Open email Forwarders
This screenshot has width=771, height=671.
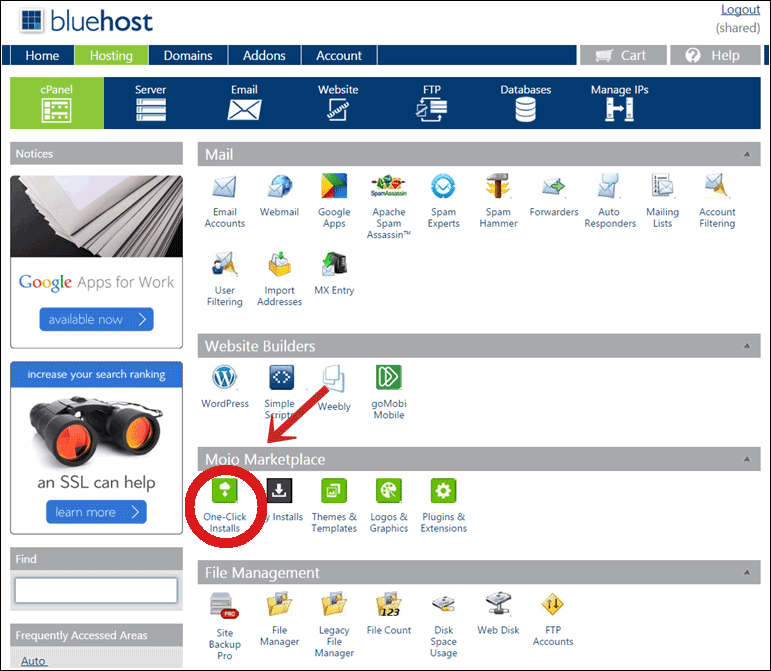(554, 196)
